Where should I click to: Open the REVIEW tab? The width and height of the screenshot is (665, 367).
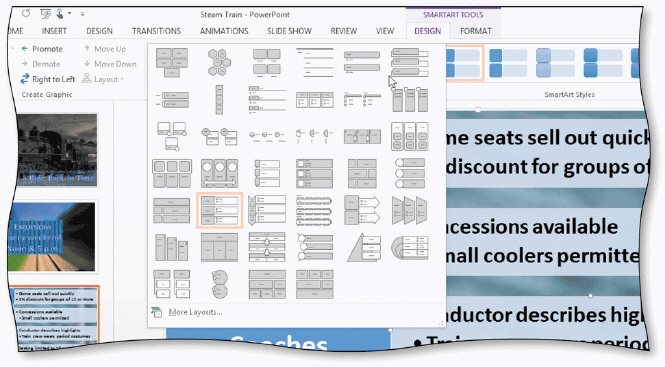tap(344, 31)
